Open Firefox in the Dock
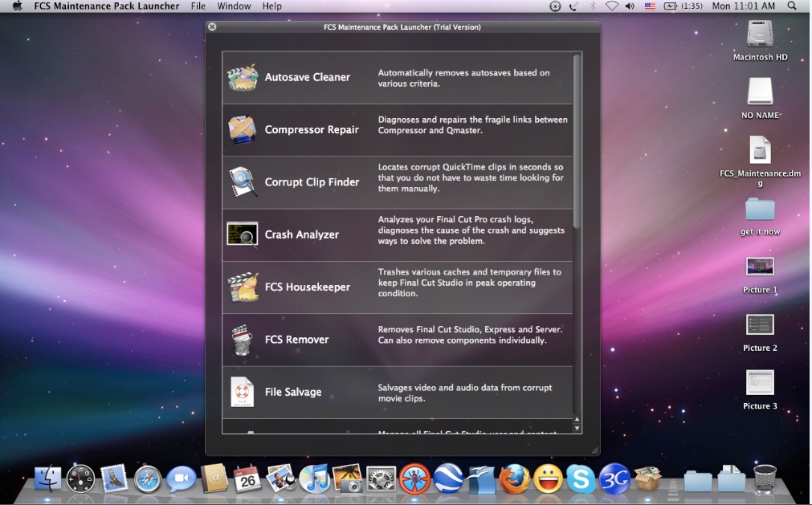The image size is (812, 505). coord(514,479)
